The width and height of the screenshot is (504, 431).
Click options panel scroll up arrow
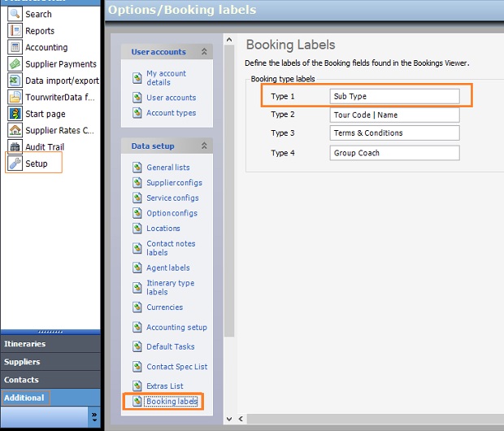coord(229,40)
